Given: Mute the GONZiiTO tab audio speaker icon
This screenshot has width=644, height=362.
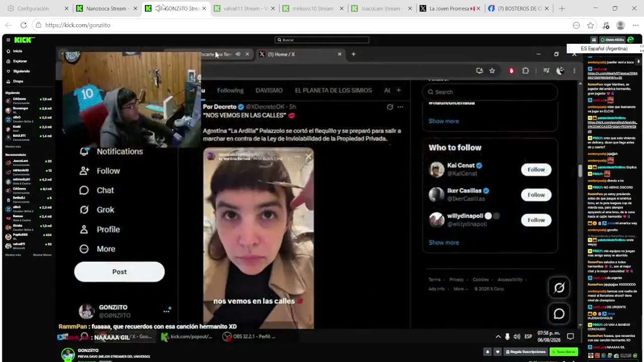Looking at the screenshot, I should 158,9.
